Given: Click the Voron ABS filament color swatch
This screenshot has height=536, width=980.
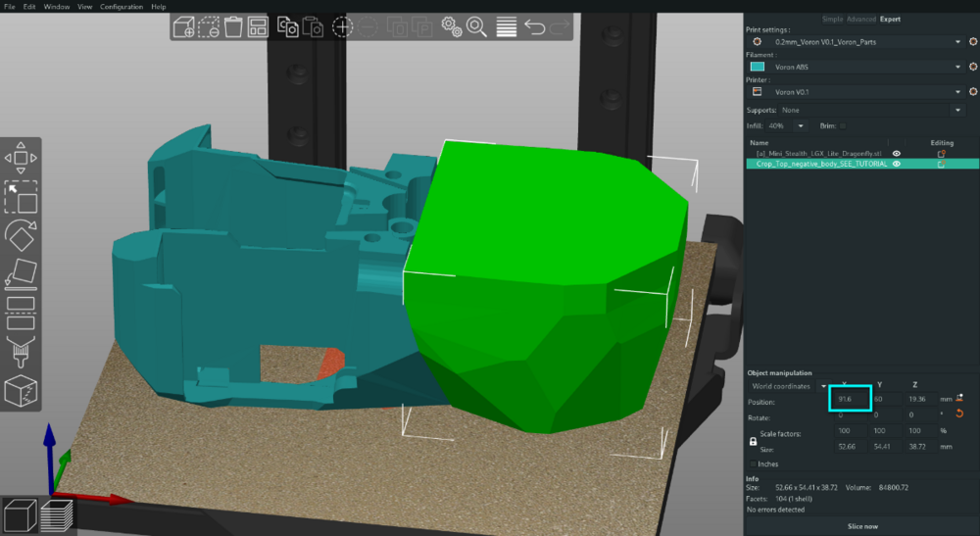Looking at the screenshot, I should pyautogui.click(x=757, y=67).
